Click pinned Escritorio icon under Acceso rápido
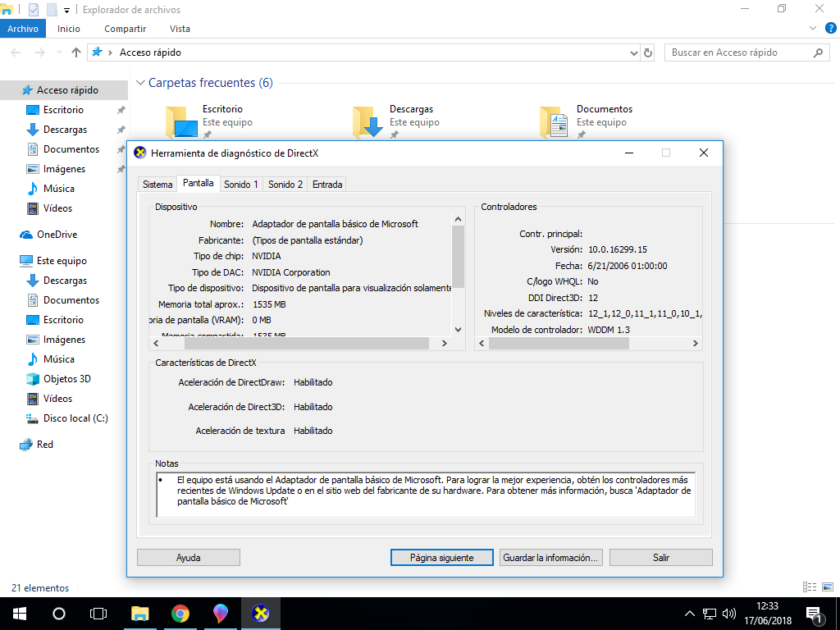Viewport: 840px width, 630px height. [x=33, y=110]
